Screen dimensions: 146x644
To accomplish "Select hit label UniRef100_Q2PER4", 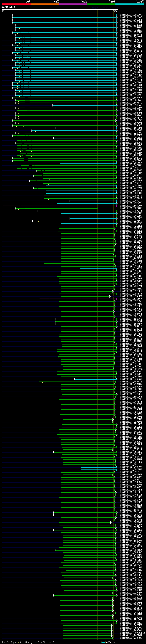I will pyautogui.click(x=131, y=87).
